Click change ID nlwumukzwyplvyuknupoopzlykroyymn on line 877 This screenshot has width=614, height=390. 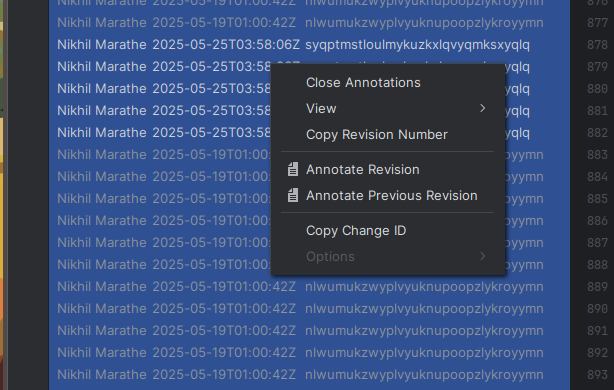tap(424, 23)
